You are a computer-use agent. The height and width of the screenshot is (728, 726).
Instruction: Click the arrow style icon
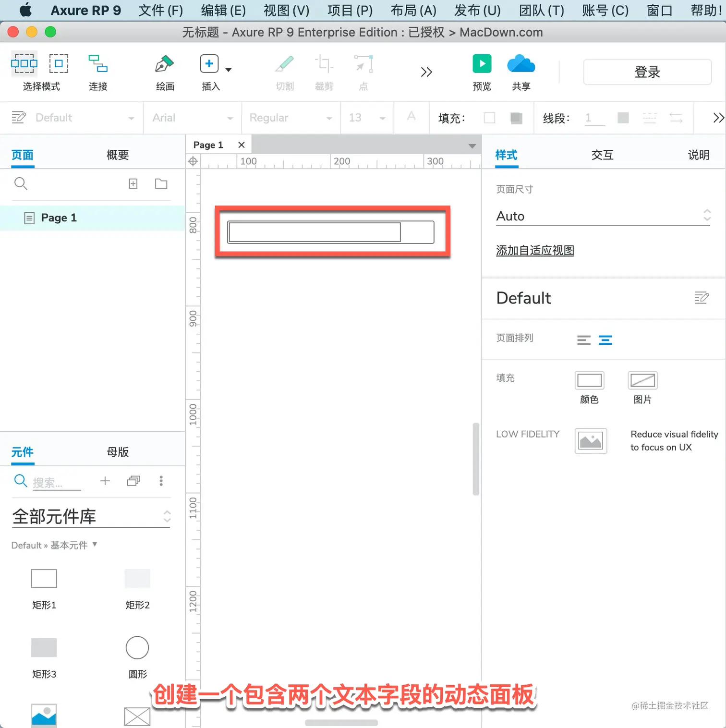click(676, 118)
